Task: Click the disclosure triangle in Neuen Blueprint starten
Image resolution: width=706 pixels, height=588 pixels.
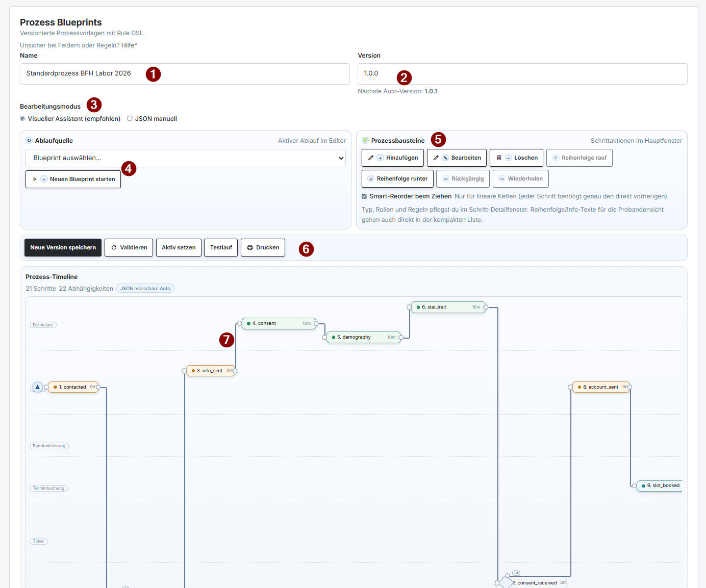Action: (35, 179)
